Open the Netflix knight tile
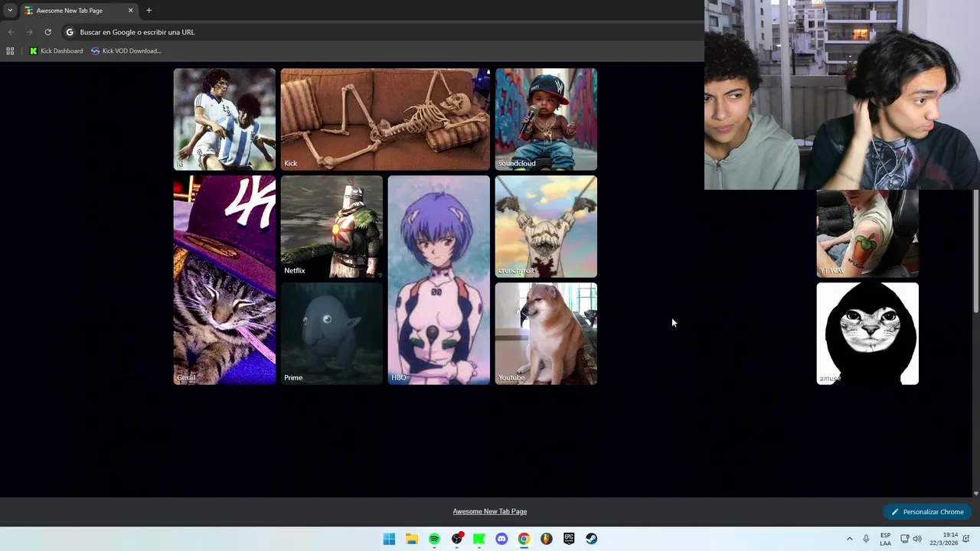Viewport: 980px width, 551px height. [332, 227]
